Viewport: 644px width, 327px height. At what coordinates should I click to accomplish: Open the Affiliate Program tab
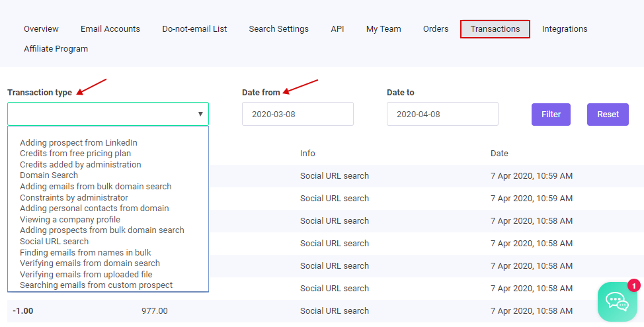56,49
